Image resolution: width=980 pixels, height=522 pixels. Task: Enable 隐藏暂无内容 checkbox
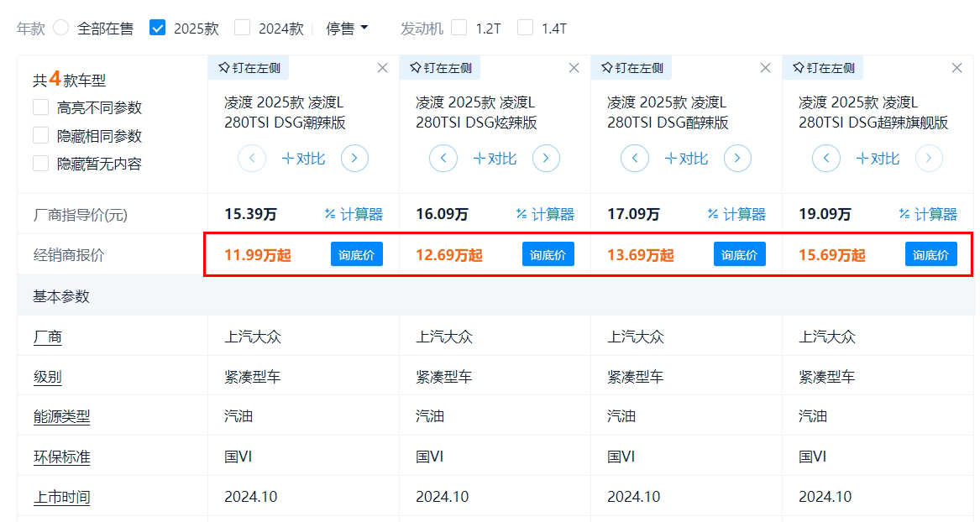[x=40, y=164]
